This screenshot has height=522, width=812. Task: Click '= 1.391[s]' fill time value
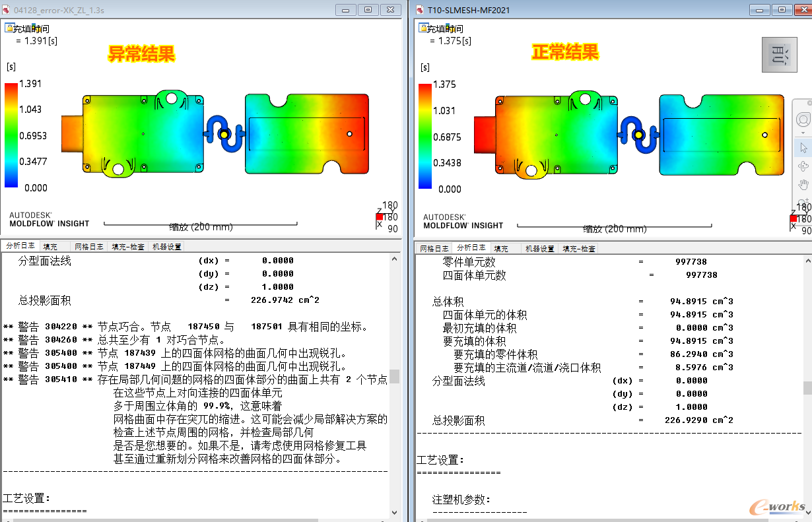pos(36,40)
